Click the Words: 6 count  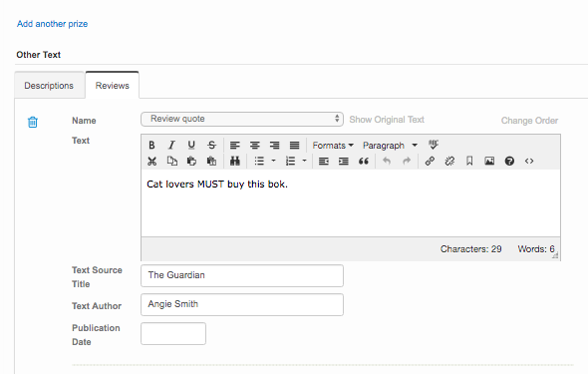536,249
